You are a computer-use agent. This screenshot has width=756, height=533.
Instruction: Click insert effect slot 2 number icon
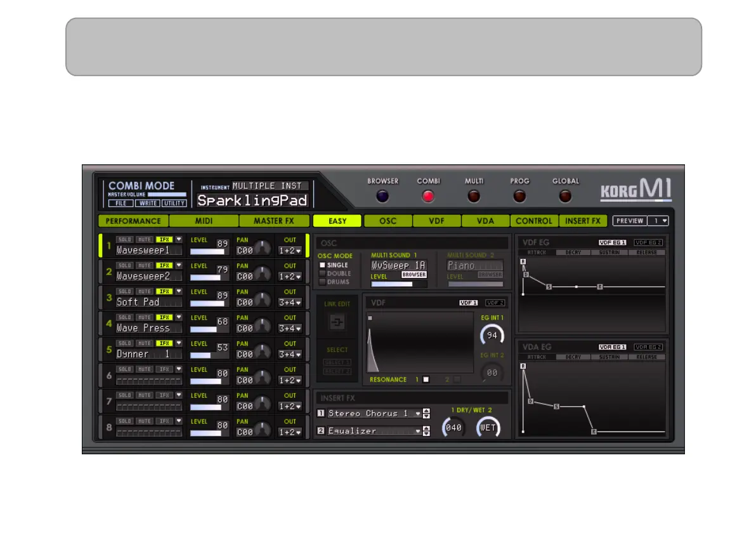point(321,431)
